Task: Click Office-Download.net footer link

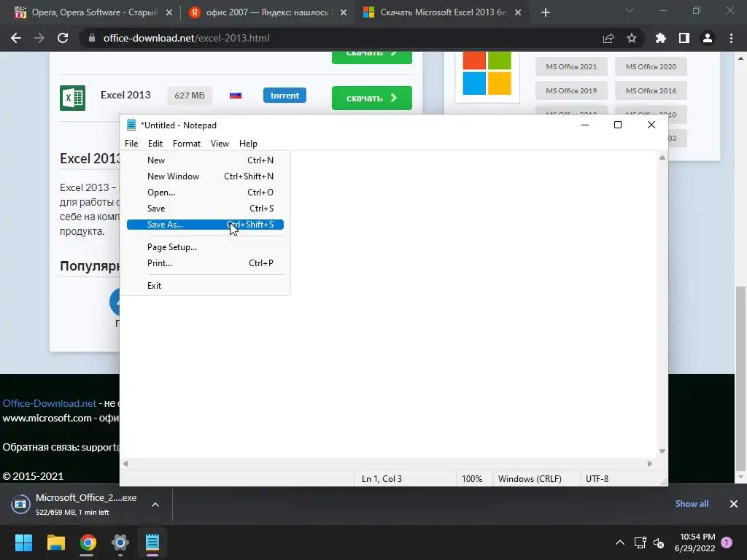Action: [x=50, y=403]
